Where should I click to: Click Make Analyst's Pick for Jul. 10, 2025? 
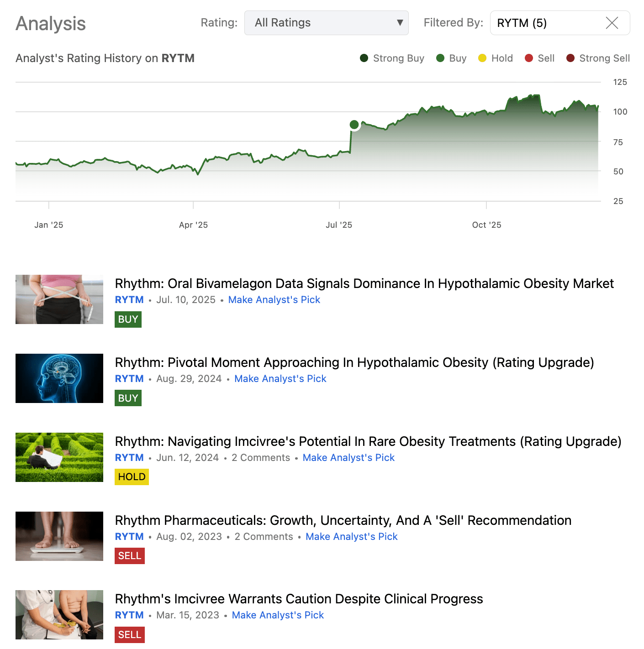click(274, 300)
